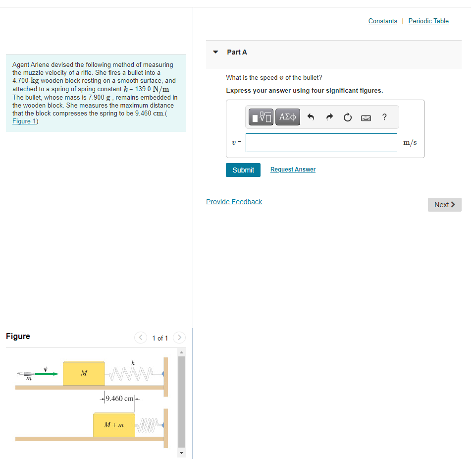Open the Provide Feedback link
The image size is (476, 459).
(x=234, y=201)
